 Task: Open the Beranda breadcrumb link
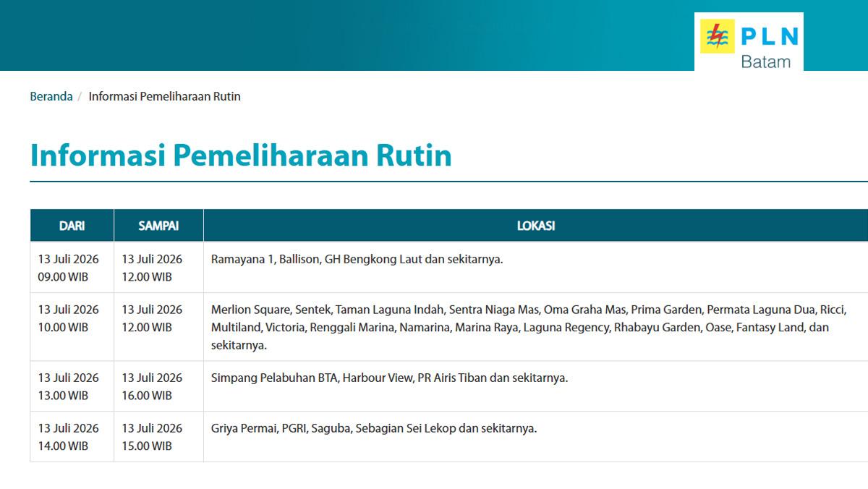51,96
